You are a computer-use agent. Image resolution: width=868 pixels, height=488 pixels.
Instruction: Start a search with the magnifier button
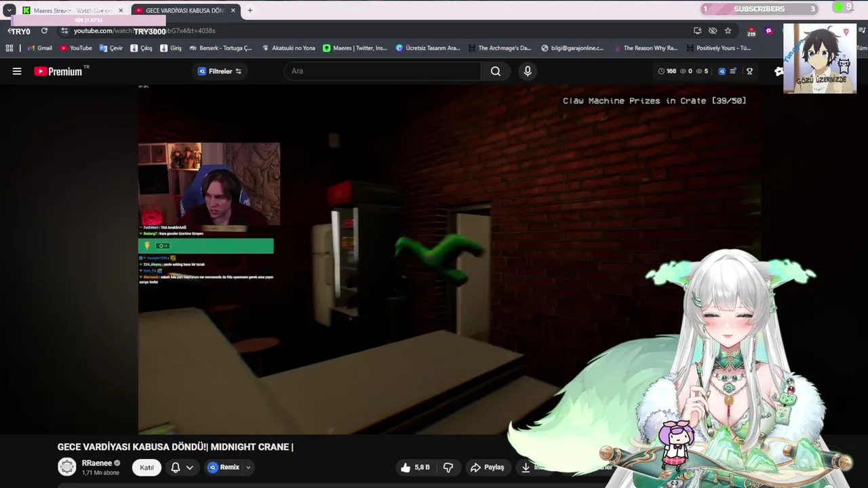click(496, 71)
